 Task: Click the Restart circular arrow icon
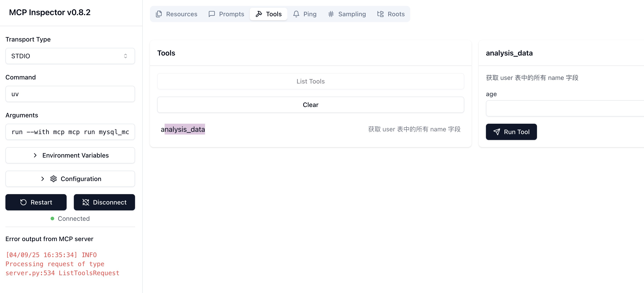click(x=23, y=202)
